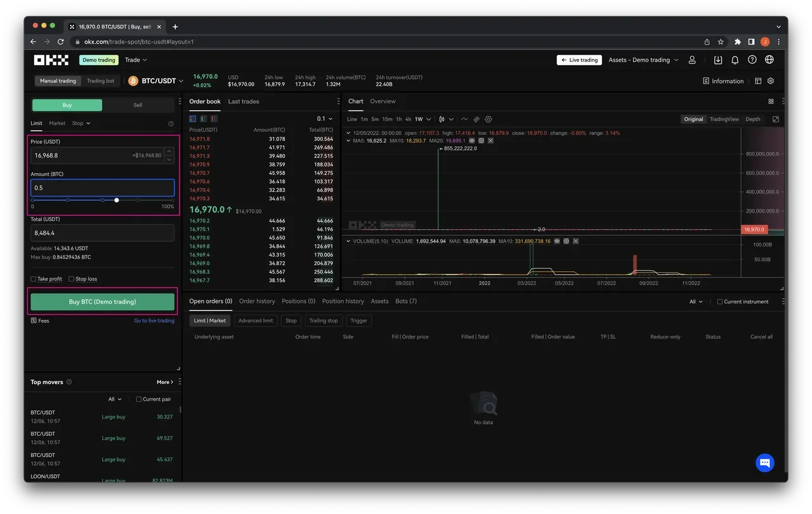
Task: Open order type help icon
Action: (x=171, y=124)
